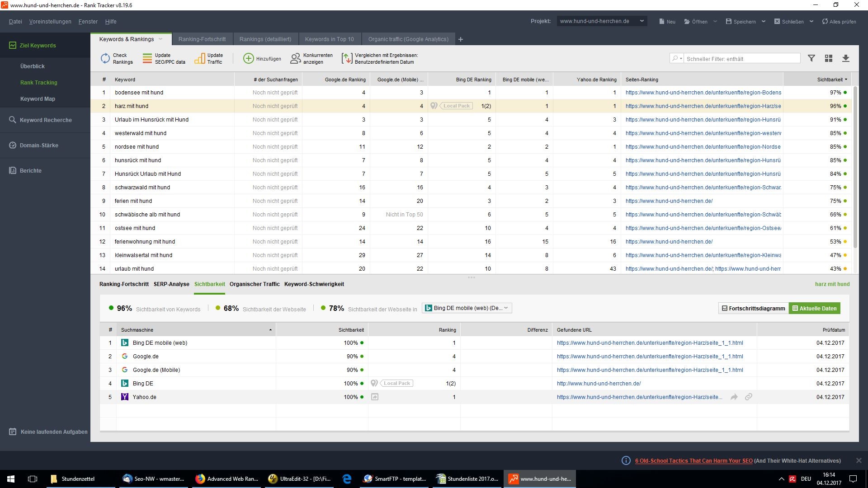The width and height of the screenshot is (868, 488).
Task: Open Windows Start menu
Action: [x=11, y=479]
